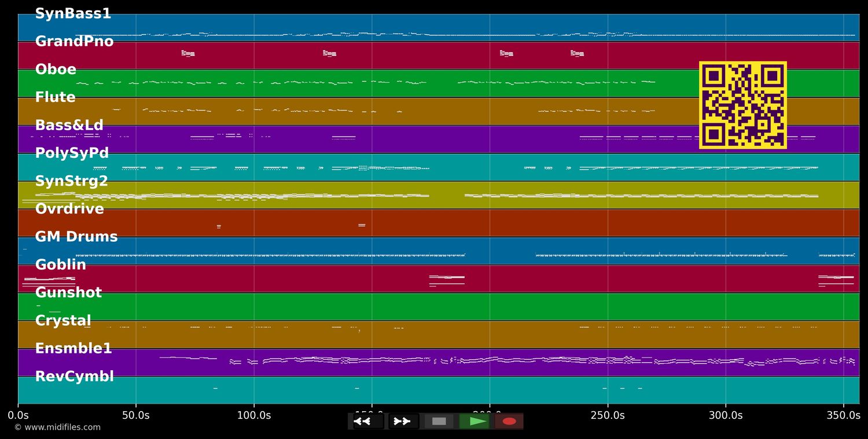Select the Ensmble1 track label
Image resolution: width=868 pixels, height=439 pixels.
click(x=73, y=349)
